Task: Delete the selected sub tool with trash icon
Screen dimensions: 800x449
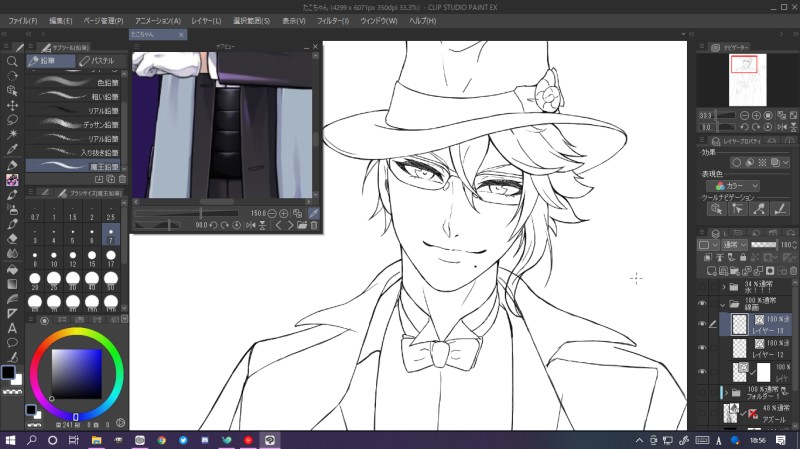Action: point(122,179)
